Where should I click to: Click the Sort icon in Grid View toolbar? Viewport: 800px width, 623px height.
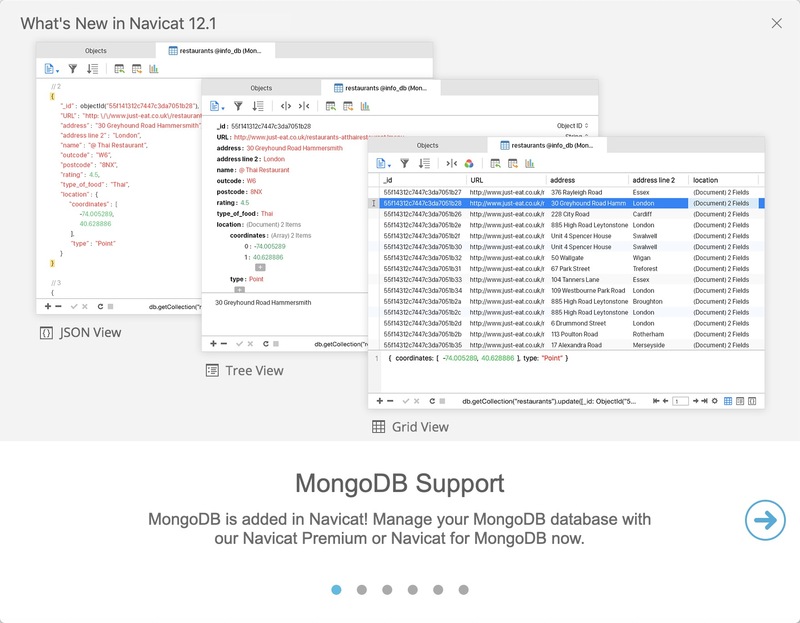click(x=424, y=164)
